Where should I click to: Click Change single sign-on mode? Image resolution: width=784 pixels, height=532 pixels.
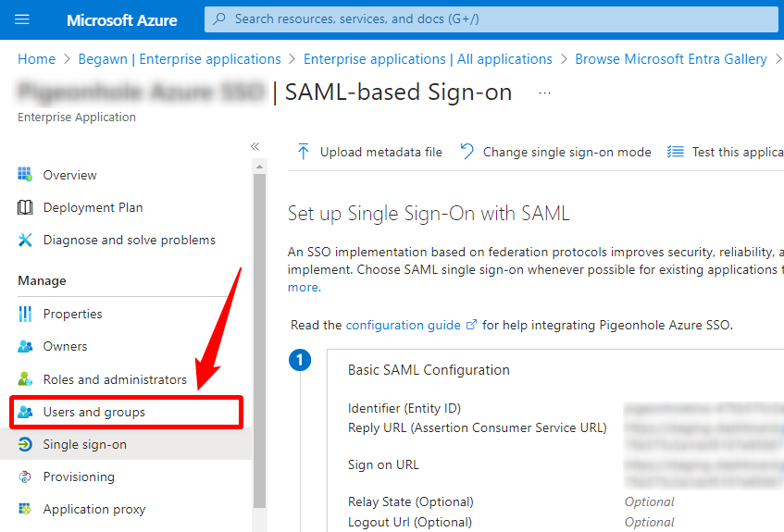556,152
